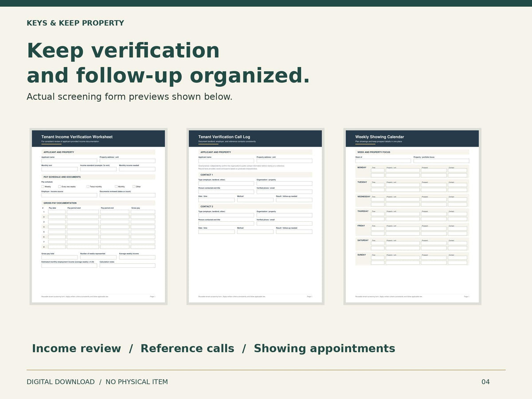Click Property address field in Call Log
Screen dimensions: 532x399
click(x=284, y=161)
